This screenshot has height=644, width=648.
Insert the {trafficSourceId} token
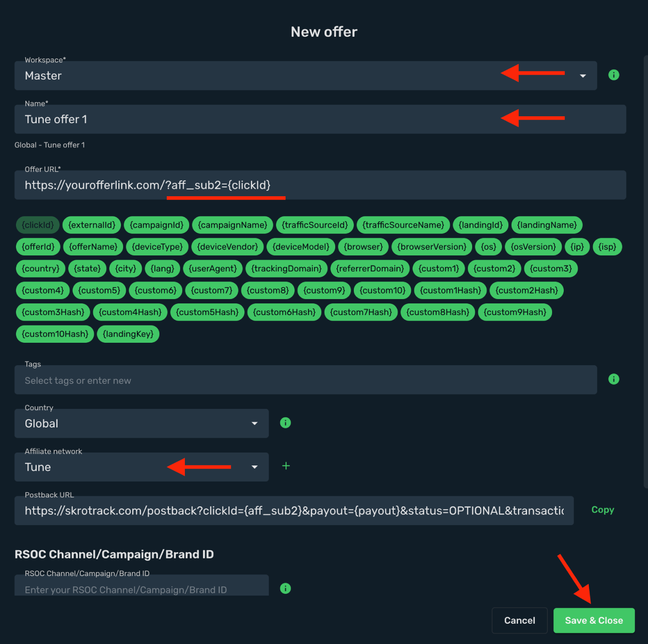315,225
